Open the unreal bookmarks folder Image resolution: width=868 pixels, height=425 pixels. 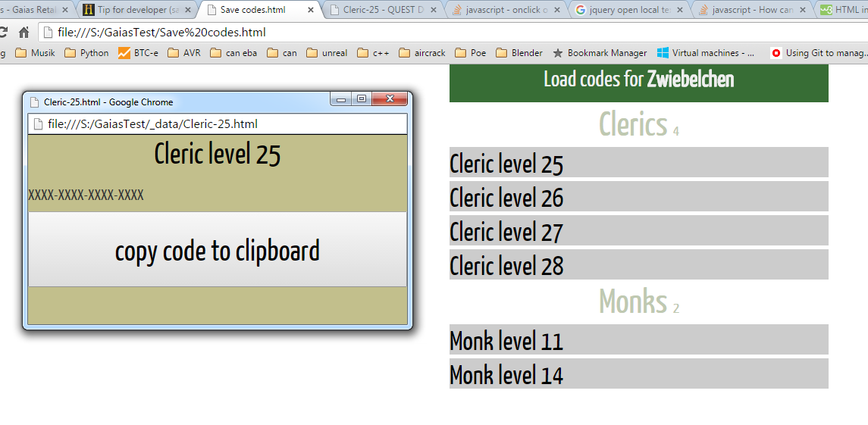(x=327, y=53)
